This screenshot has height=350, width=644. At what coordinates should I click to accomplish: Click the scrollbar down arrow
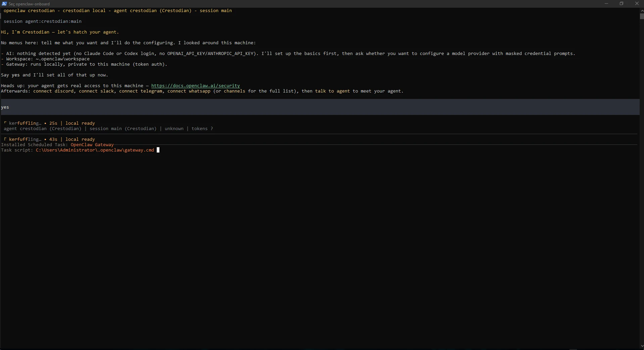[642, 346]
